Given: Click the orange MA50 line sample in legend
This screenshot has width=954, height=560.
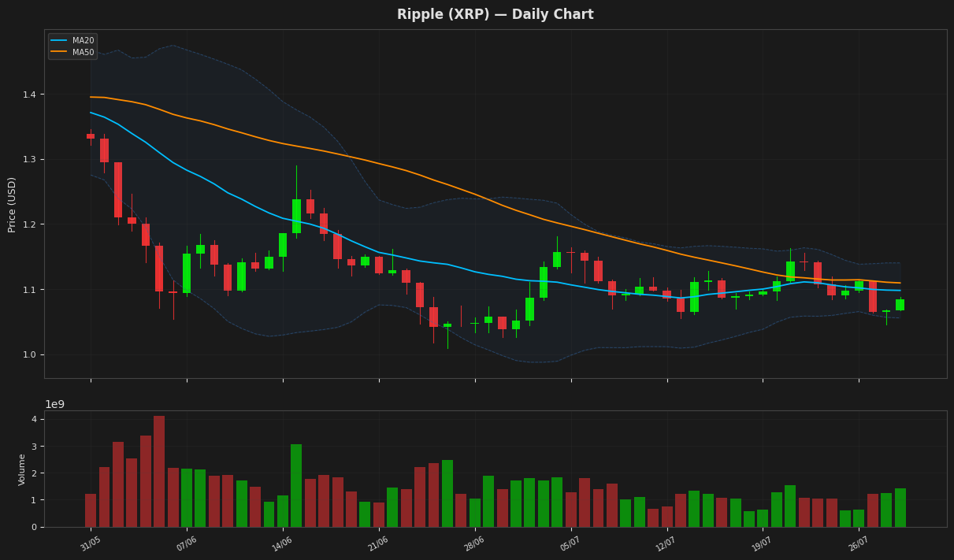Looking at the screenshot, I should click(x=60, y=53).
